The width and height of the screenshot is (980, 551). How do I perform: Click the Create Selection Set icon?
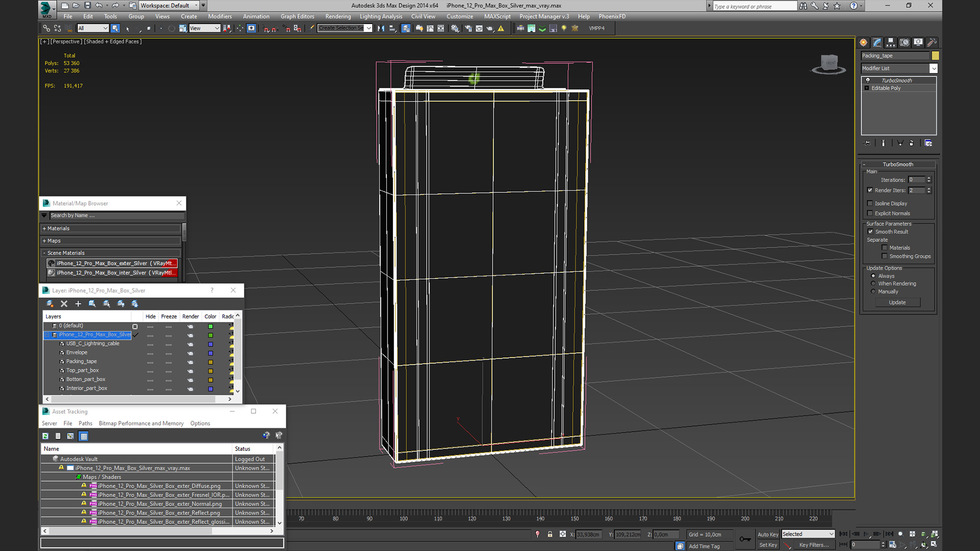point(345,28)
